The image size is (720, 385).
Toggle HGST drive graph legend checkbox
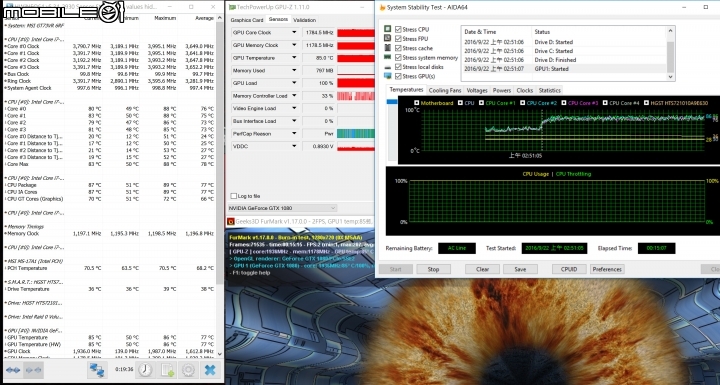(x=647, y=103)
